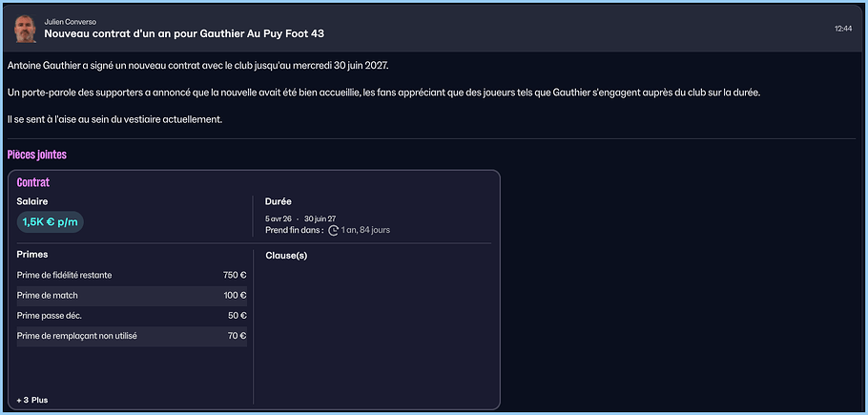This screenshot has width=868, height=415.
Task: Click Julien Converso's avatar photo
Action: pos(24,28)
